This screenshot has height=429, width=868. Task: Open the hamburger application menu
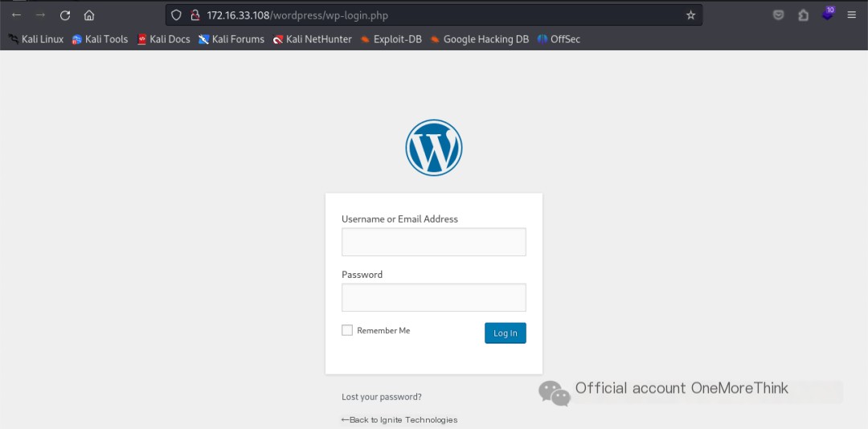pyautogui.click(x=851, y=15)
